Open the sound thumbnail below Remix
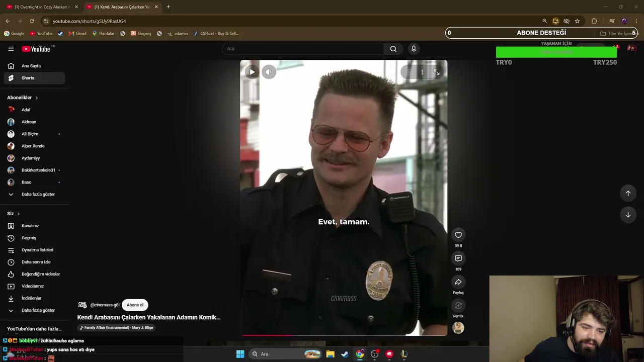644x362 pixels. click(x=458, y=328)
